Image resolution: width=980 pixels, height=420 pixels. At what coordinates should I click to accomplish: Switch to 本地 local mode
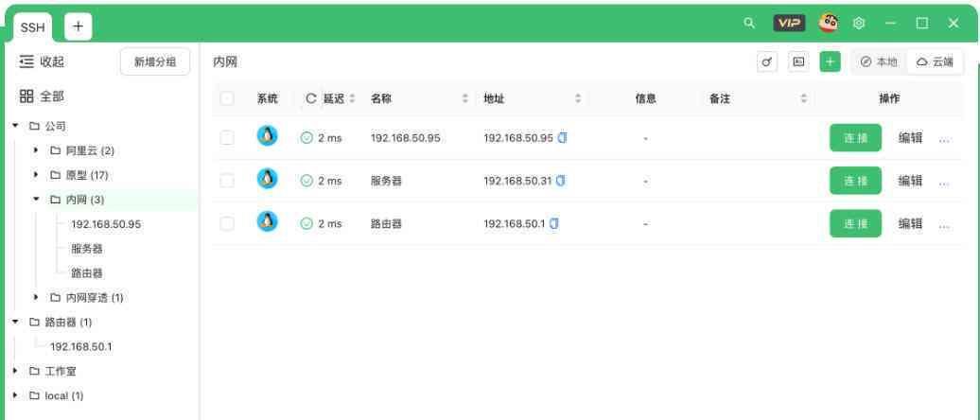pos(879,61)
